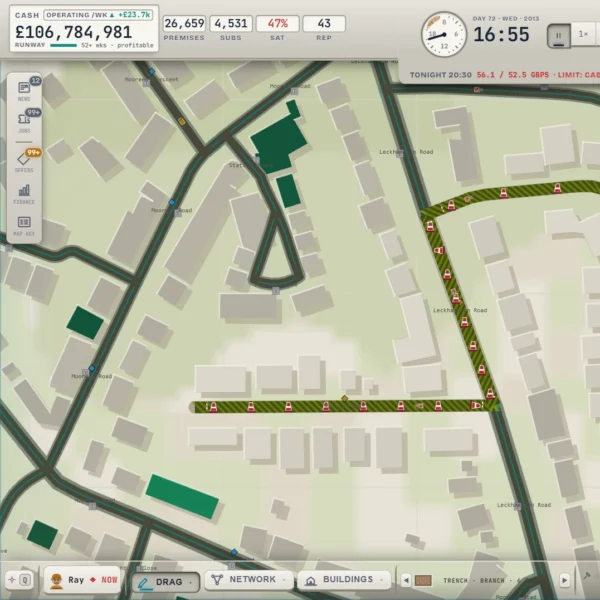The height and width of the screenshot is (600, 600).
Task: Click the analog clock dial
Action: click(x=444, y=34)
